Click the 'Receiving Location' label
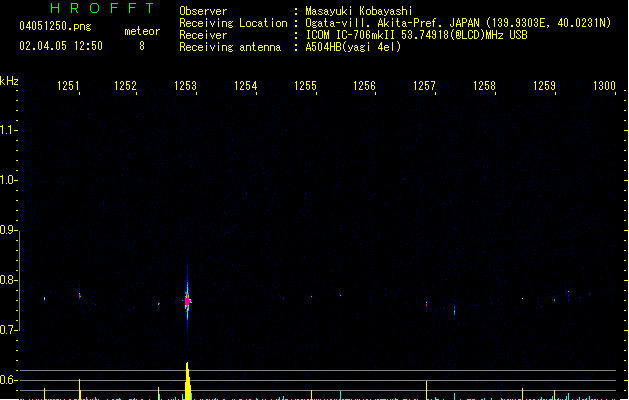This screenshot has width=629, height=400. pos(233,23)
